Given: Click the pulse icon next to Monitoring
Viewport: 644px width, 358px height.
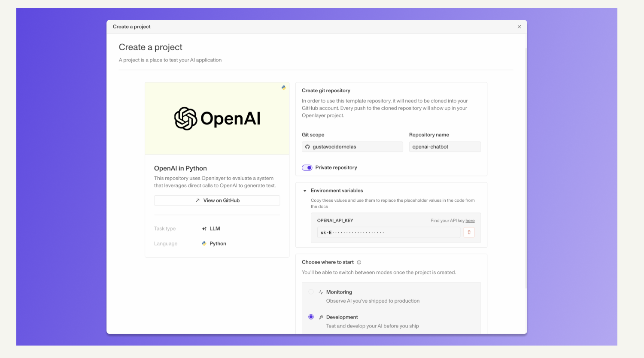Looking at the screenshot, I should [x=321, y=292].
